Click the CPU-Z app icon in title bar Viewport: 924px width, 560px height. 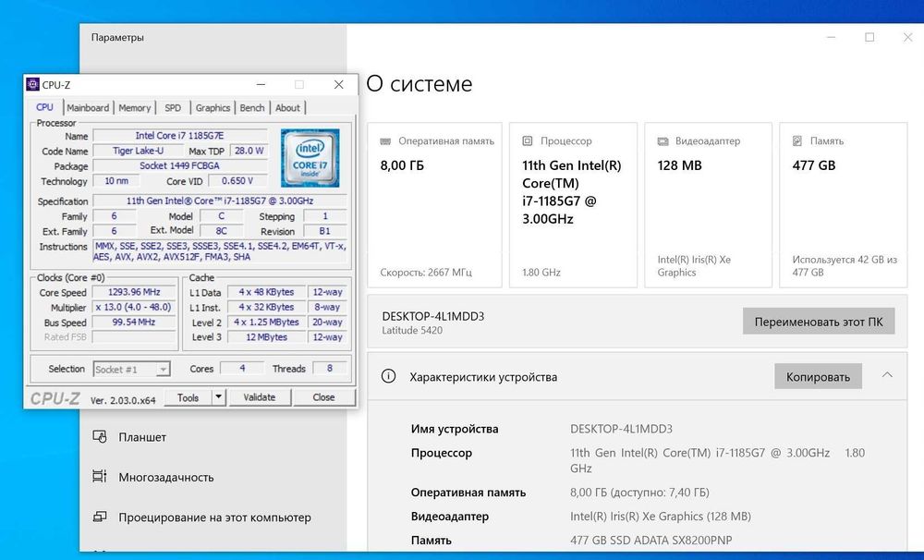(33, 84)
